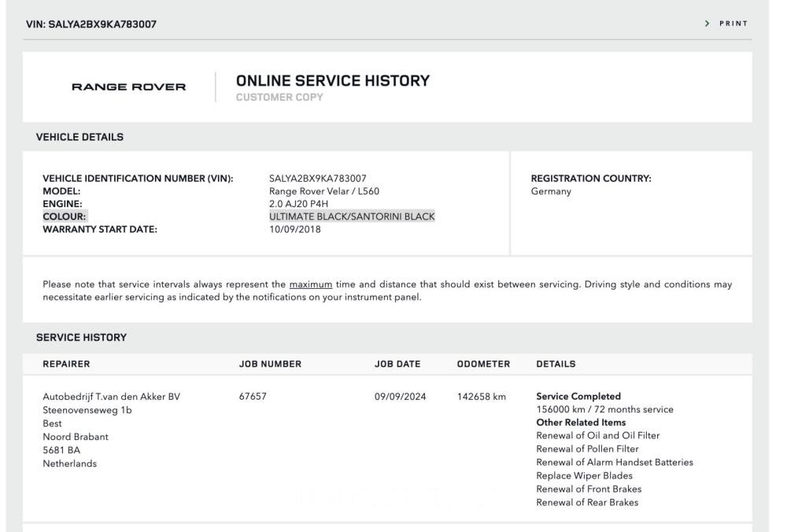The height and width of the screenshot is (532, 787).
Task: Click job number 67657
Action: point(253,397)
